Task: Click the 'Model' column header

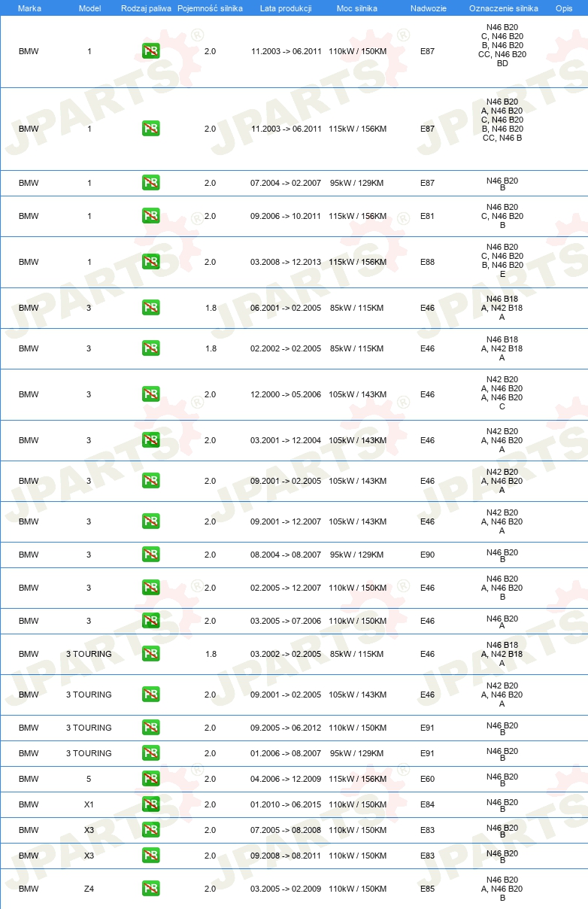Action: [89, 8]
